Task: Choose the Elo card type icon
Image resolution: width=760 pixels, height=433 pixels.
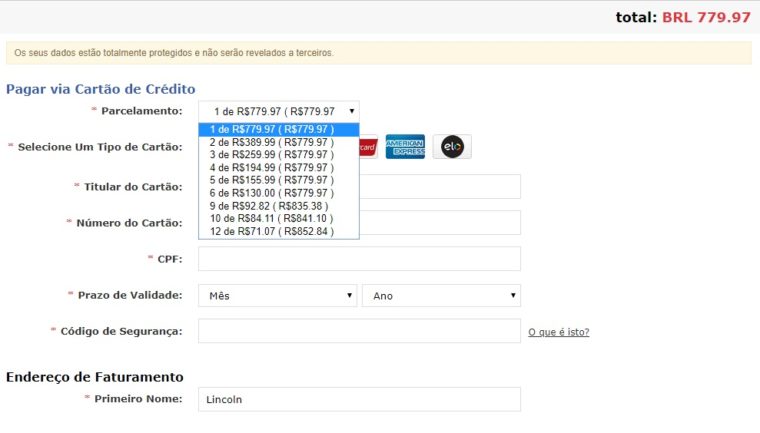Action: click(x=452, y=146)
